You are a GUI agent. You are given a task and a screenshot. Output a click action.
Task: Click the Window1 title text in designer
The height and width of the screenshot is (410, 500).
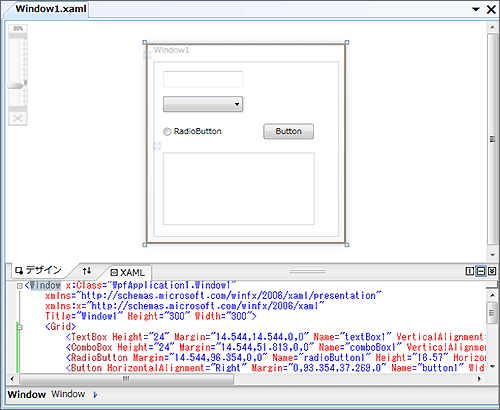[171, 50]
